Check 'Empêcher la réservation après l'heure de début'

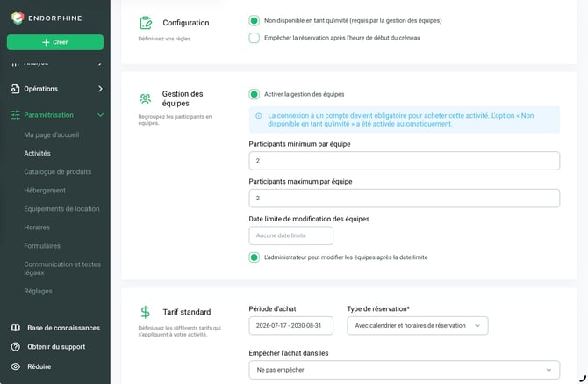tap(254, 38)
